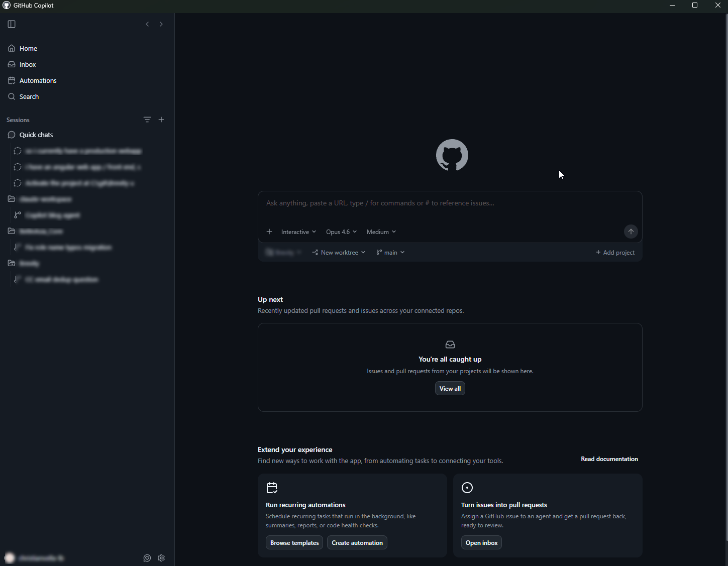Send the prompt with the arrow button
The width and height of the screenshot is (728, 566).
[x=631, y=232]
